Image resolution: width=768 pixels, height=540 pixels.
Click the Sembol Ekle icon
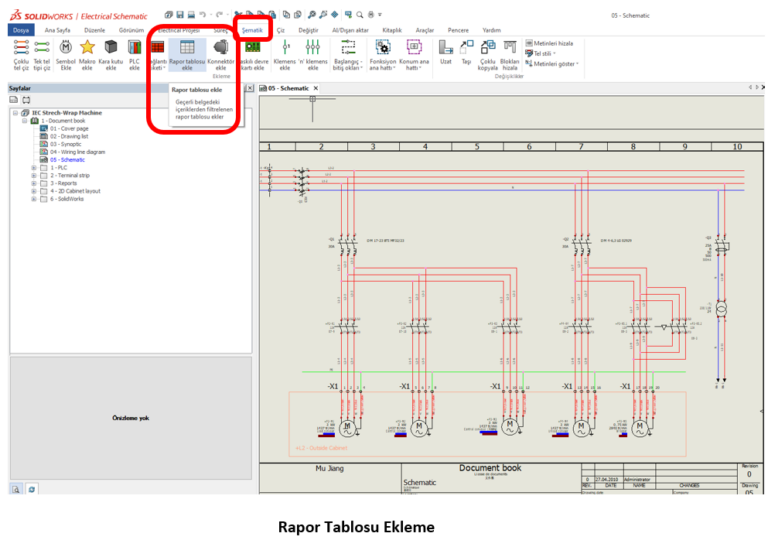coord(66,47)
